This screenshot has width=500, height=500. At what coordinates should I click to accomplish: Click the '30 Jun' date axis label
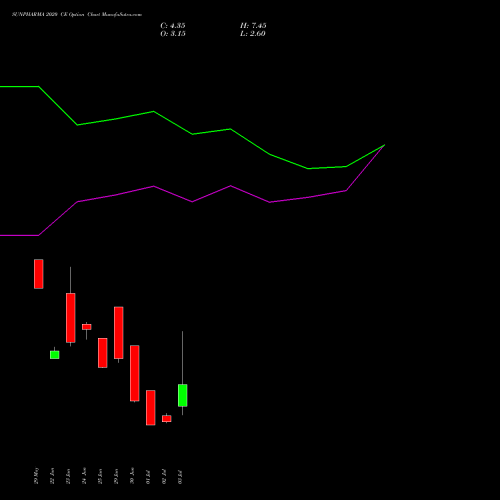point(132,476)
